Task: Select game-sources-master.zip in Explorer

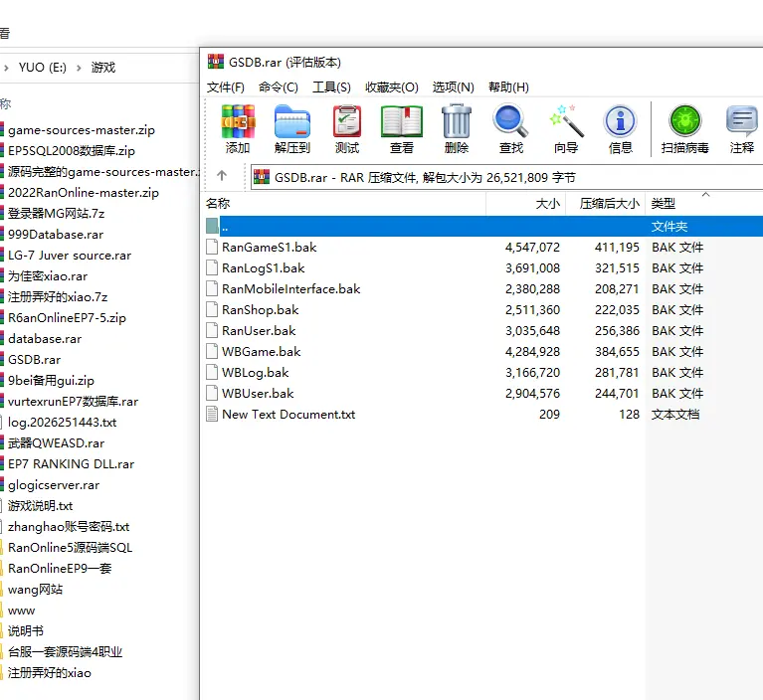Action: (82, 130)
